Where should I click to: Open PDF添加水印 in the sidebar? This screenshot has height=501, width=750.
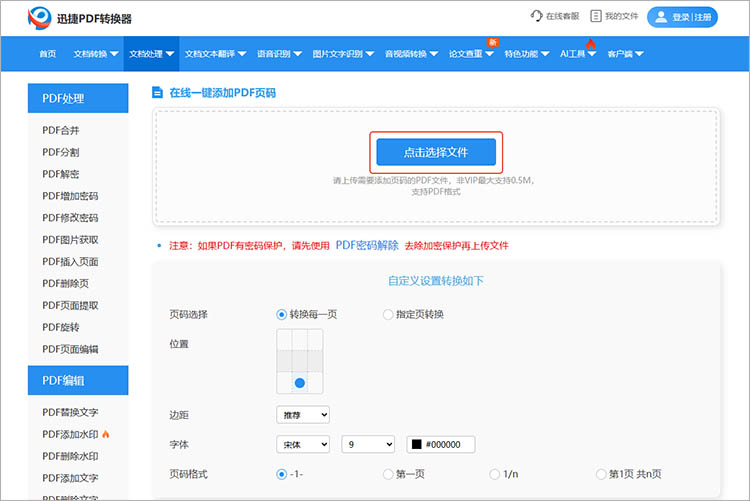[x=70, y=434]
